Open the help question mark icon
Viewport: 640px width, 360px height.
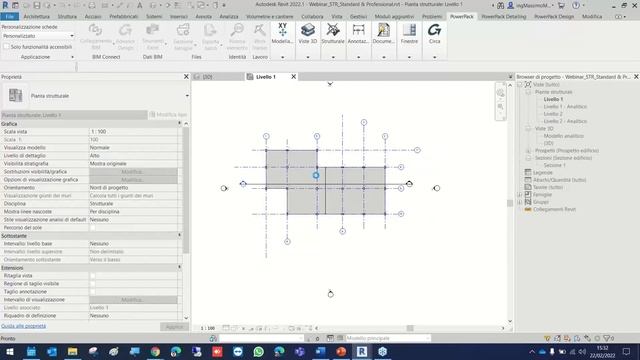coord(576,5)
